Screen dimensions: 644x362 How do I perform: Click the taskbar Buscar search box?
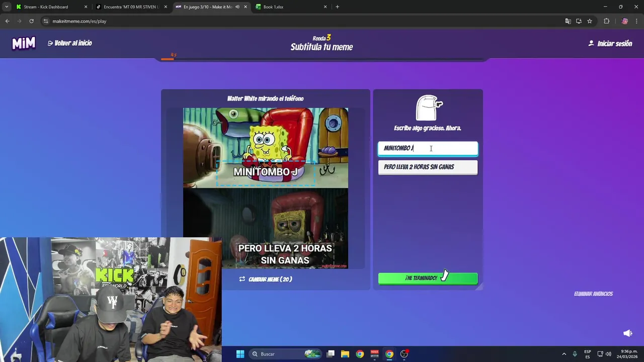tap(285, 354)
